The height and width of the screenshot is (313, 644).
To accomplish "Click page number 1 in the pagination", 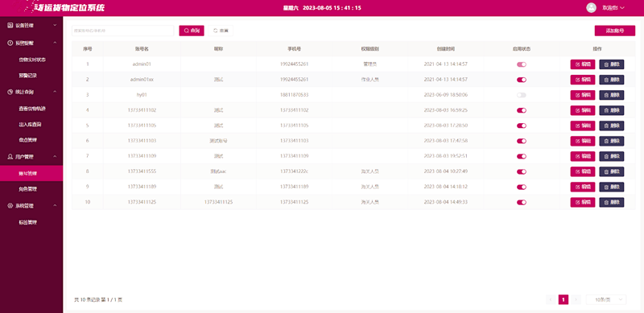I will coord(563,300).
